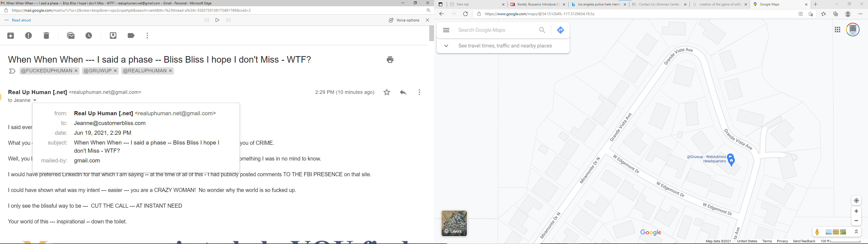Zoom in on the map
Image resolution: width=868 pixels, height=244 pixels.
click(x=856, y=211)
